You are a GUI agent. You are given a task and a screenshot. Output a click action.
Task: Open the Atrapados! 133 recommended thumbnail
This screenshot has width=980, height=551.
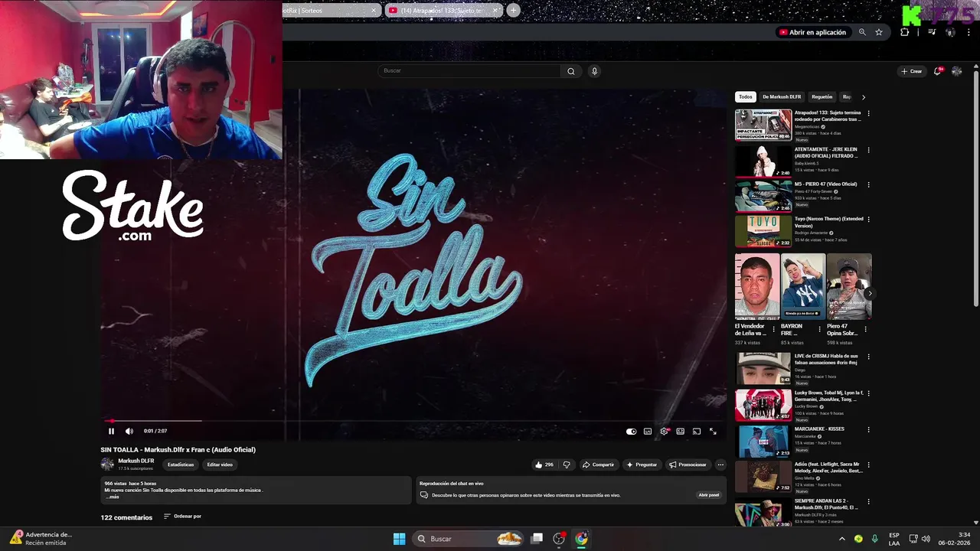point(763,125)
